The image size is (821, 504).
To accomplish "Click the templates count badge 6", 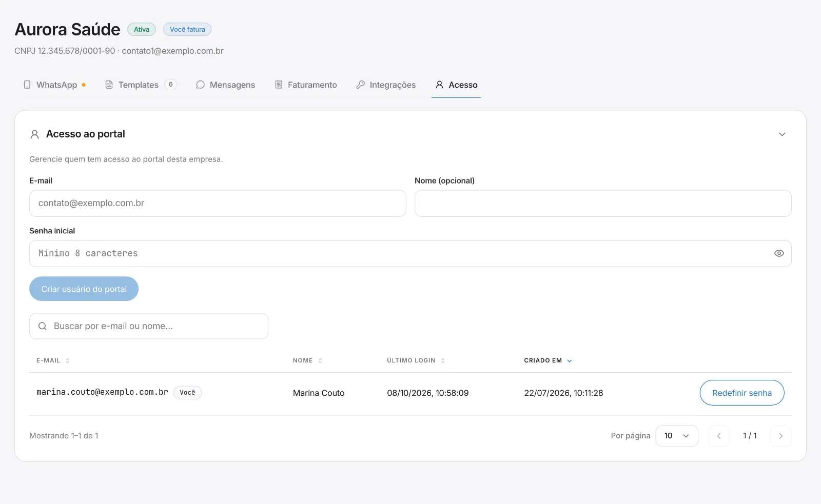I will pos(171,85).
